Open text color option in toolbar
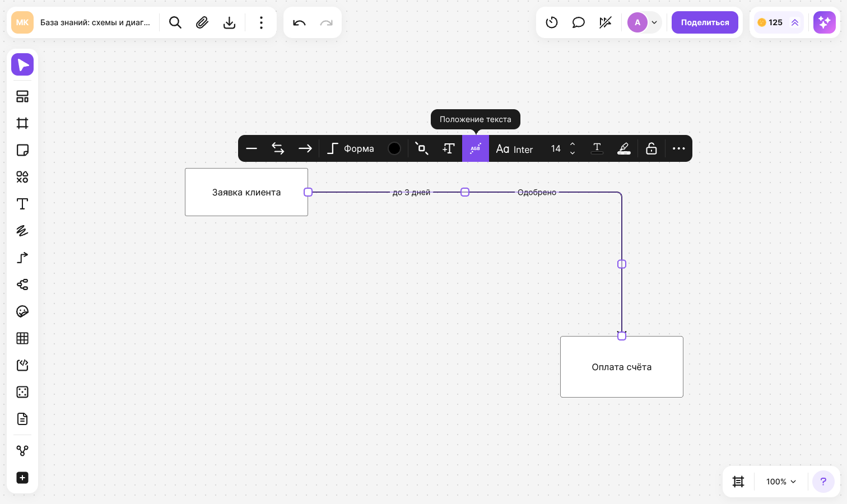This screenshot has height=504, width=847. tap(597, 148)
